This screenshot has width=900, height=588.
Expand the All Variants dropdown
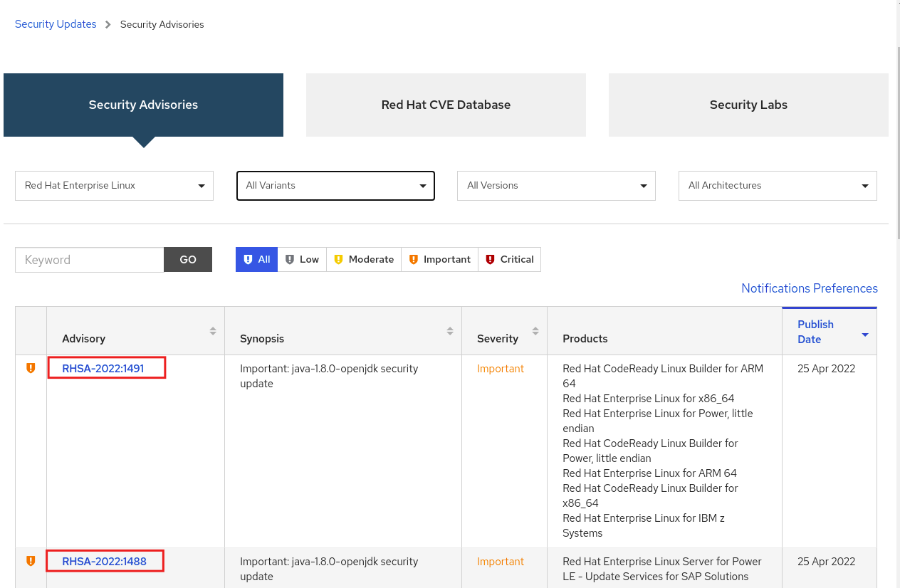pos(335,186)
